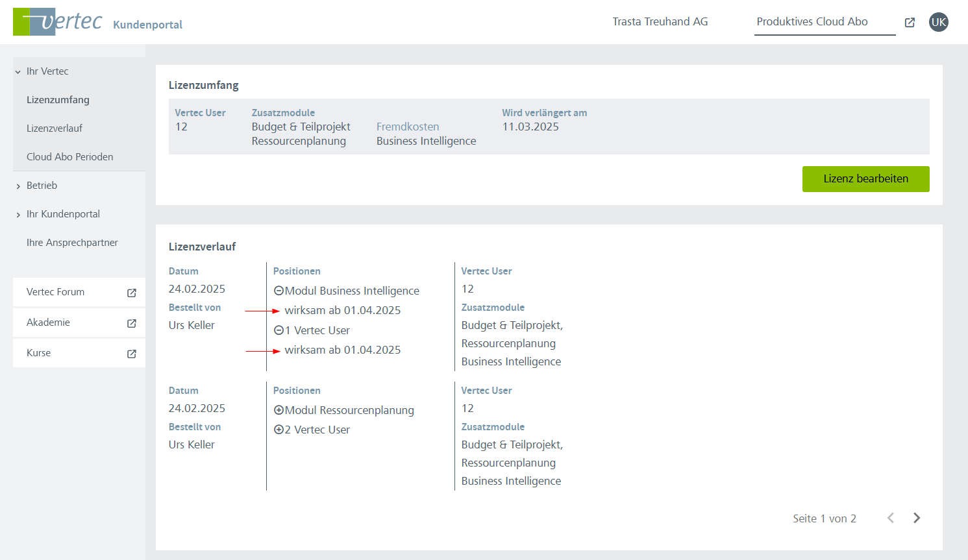Screen dimensions: 968x560
Task: Click the Akademie external link icon
Action: 132,323
